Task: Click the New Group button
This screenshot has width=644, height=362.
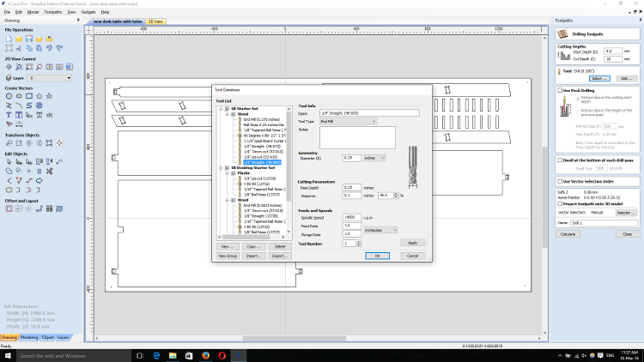Action: coord(227,256)
